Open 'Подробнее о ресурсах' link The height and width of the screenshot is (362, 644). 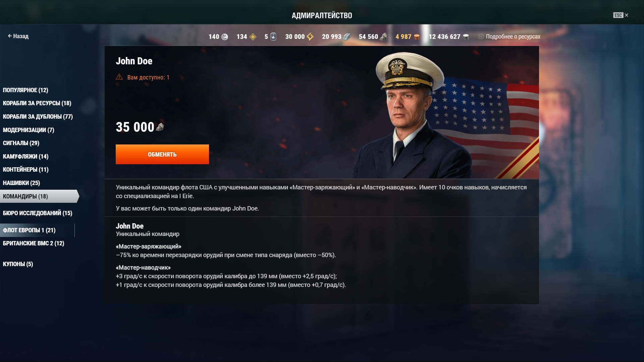click(x=513, y=37)
